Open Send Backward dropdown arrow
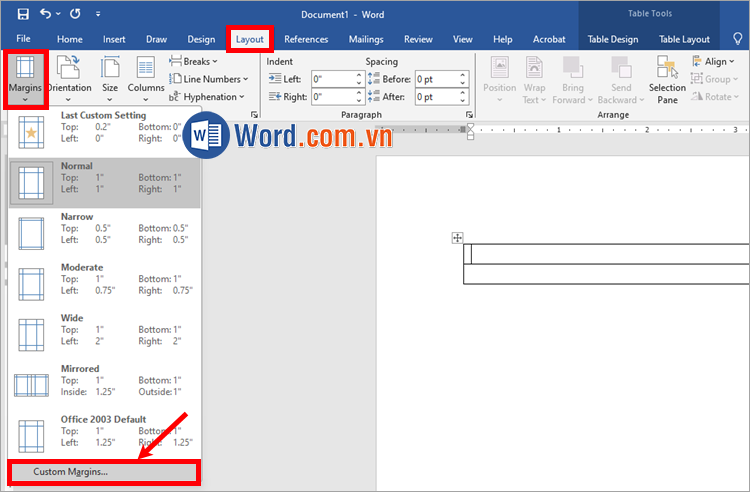The width and height of the screenshot is (750, 492). (x=641, y=100)
